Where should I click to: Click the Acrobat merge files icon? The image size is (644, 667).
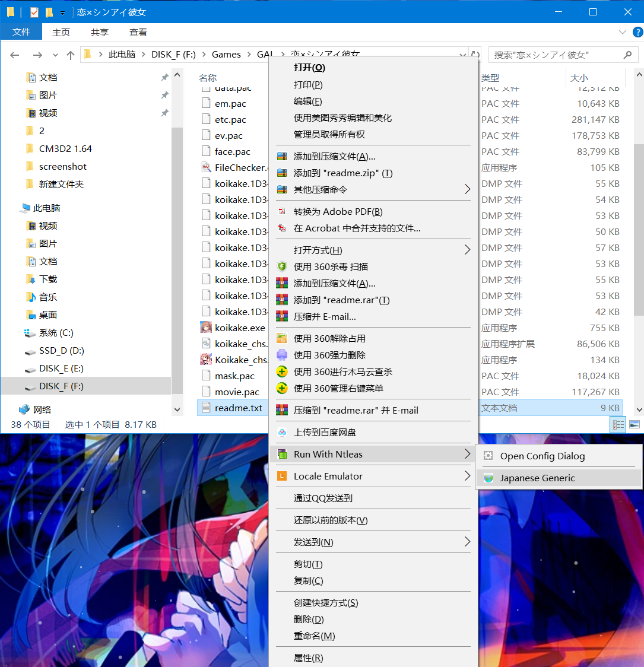(282, 228)
